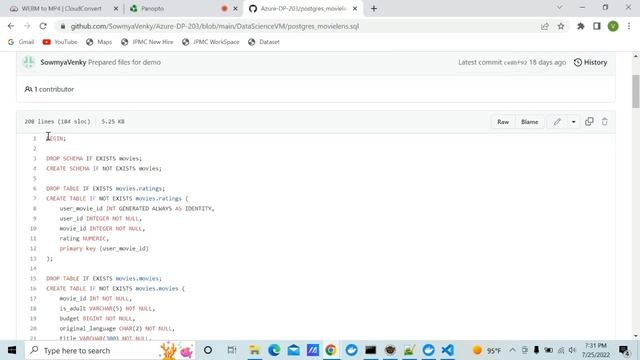Open File Explorer from taskbar
The height and width of the screenshot is (360, 640).
coord(255,350)
